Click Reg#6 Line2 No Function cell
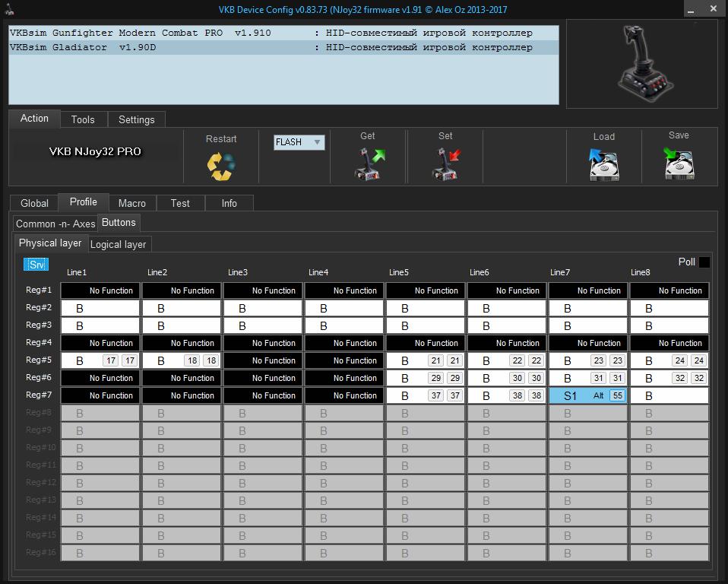 click(182, 378)
